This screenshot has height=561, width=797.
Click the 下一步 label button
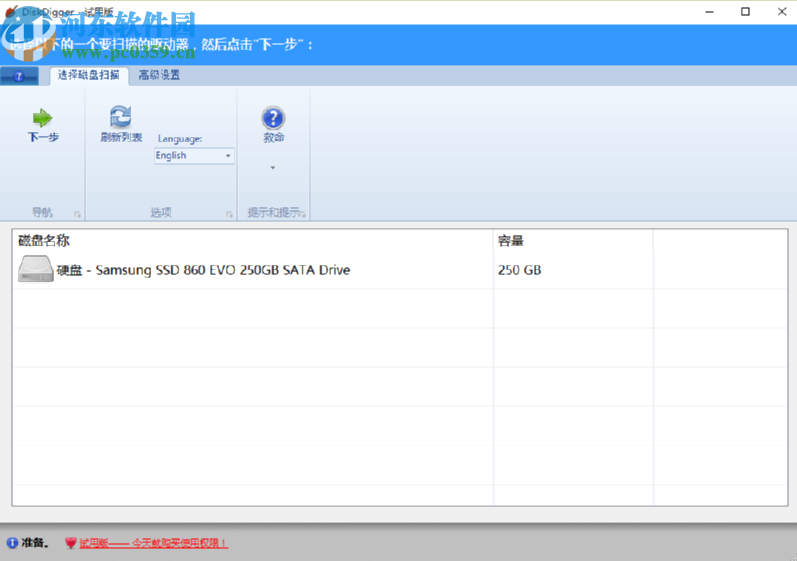pos(43,137)
